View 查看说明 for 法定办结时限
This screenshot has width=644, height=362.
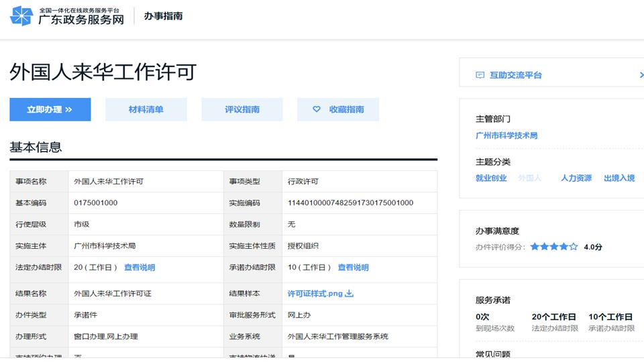(x=140, y=267)
